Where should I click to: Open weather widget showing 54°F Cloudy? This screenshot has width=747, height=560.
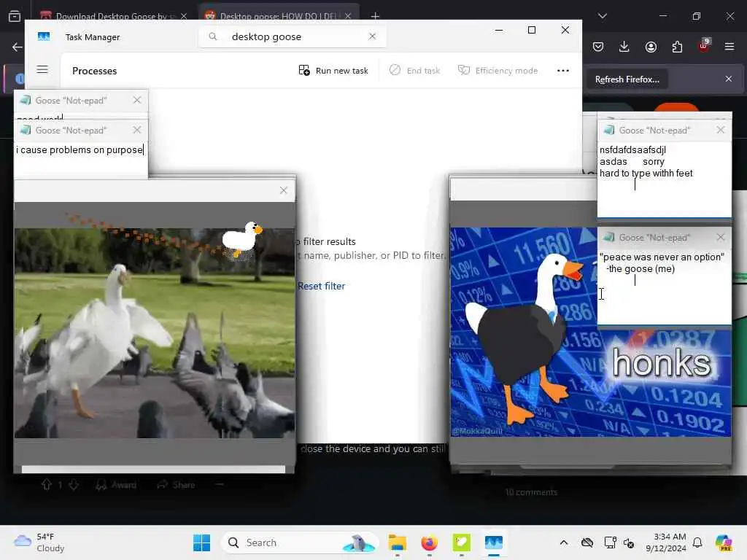coord(39,542)
